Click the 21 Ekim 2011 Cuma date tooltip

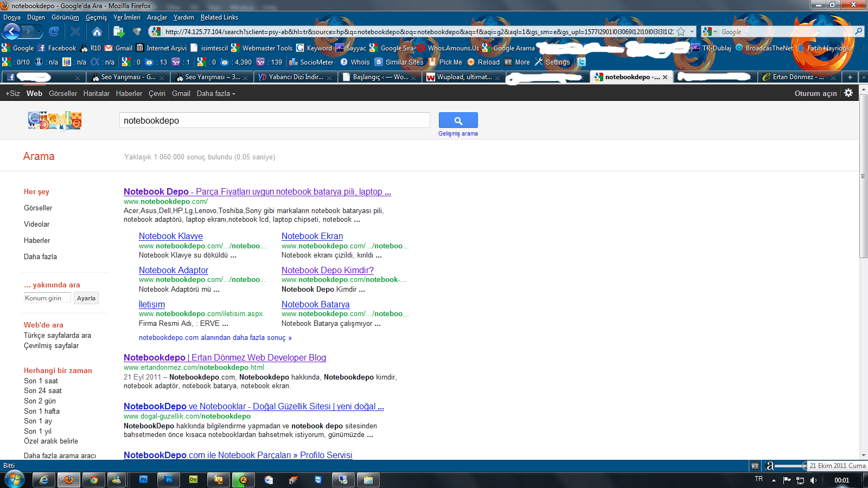pos(837,465)
